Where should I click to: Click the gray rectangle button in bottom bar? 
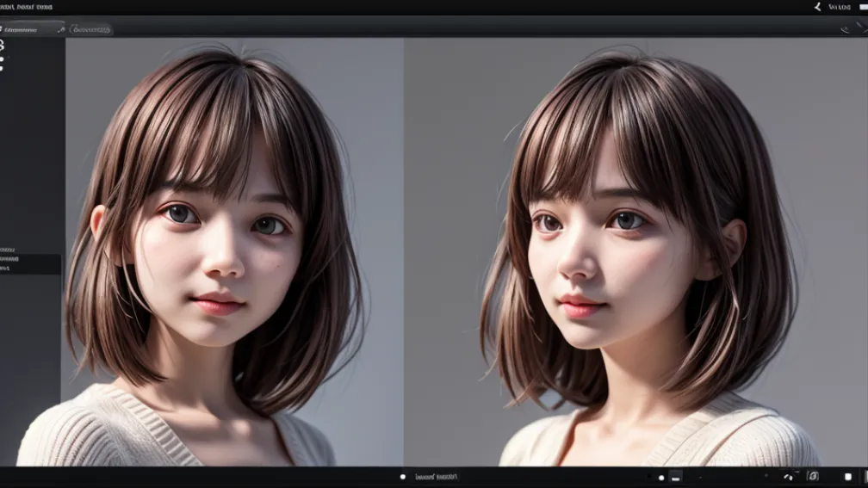pyautogui.click(x=676, y=477)
